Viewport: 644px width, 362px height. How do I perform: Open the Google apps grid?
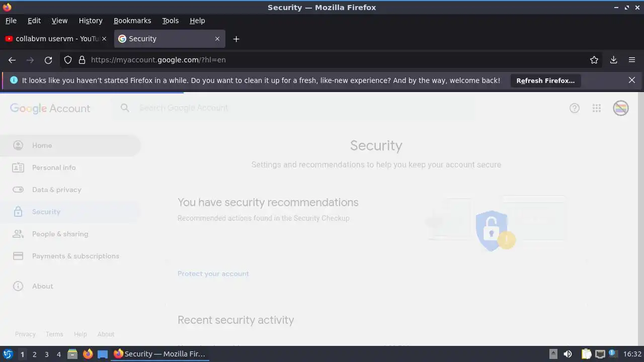tap(597, 108)
